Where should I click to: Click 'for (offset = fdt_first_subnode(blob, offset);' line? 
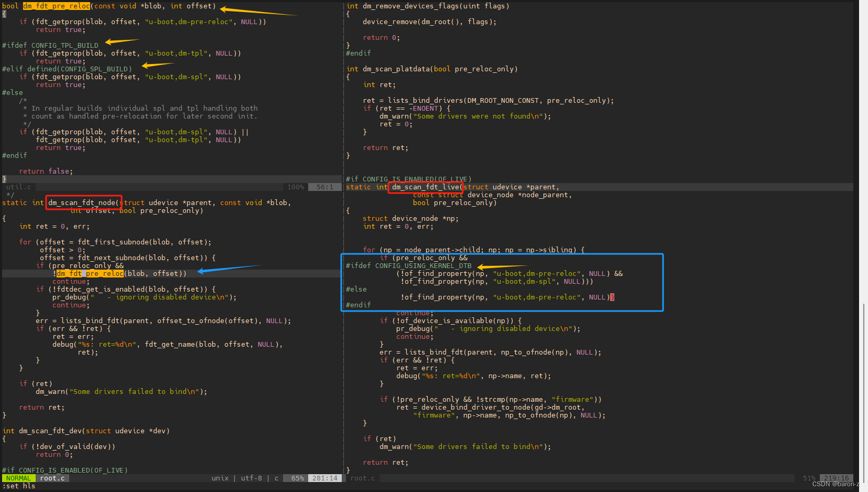115,242
